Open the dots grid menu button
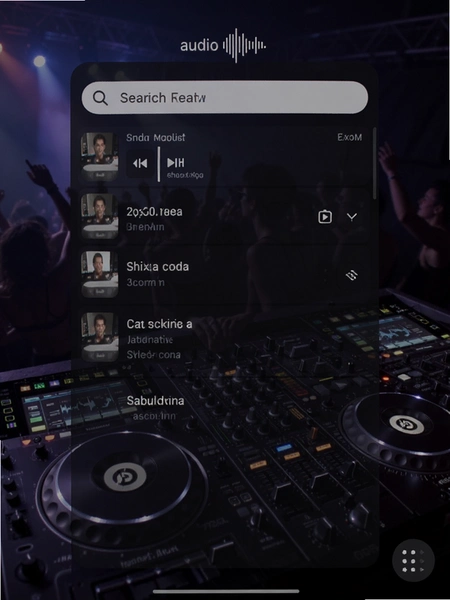This screenshot has width=450, height=600. (x=413, y=561)
